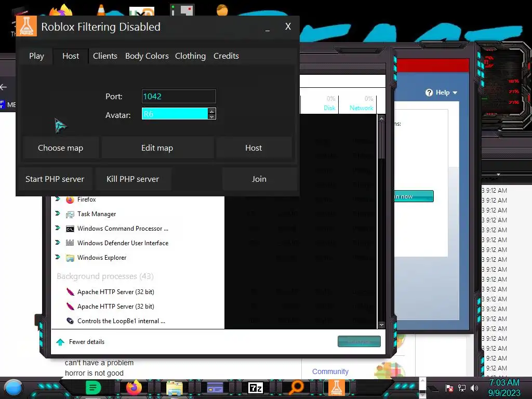Click the RFD flask icon on taskbar
Image resolution: width=532 pixels, height=399 pixels.
(336, 387)
